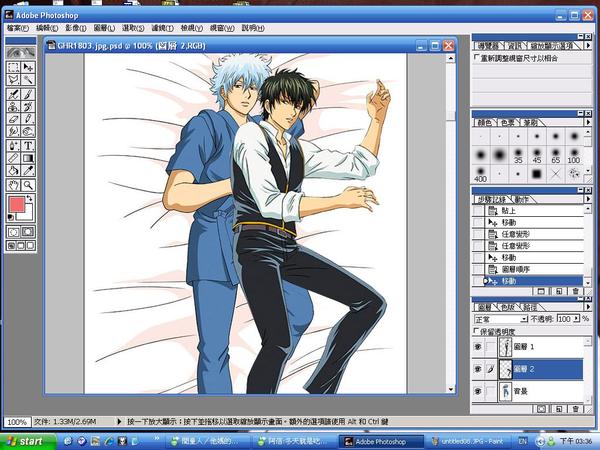Select the Rubber Stamp tool
The width and height of the screenshot is (600, 450).
point(13,106)
